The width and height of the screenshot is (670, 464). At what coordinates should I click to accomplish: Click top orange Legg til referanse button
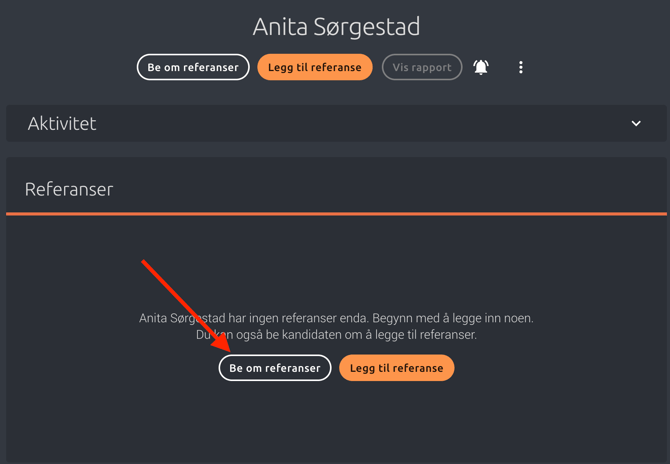click(x=315, y=67)
